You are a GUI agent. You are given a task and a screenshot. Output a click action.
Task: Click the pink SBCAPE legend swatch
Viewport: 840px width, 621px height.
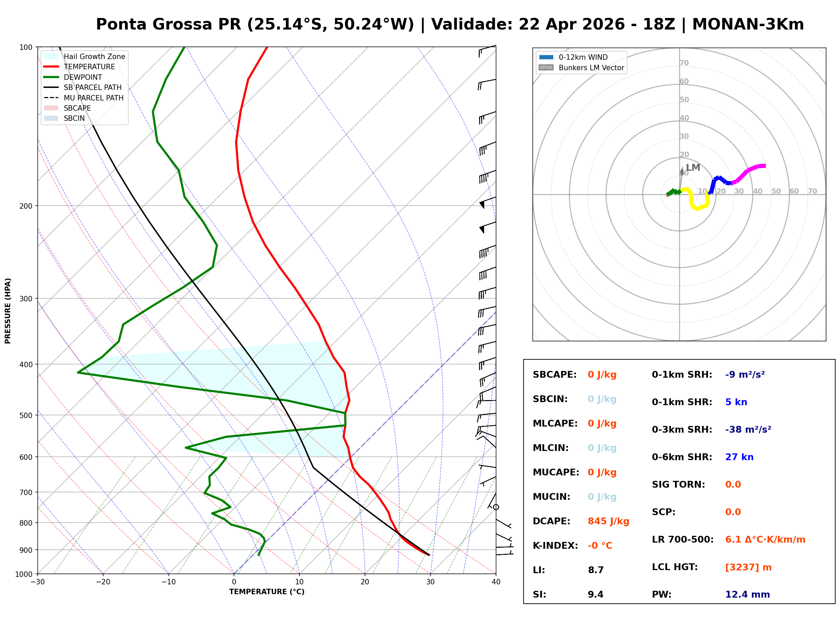click(51, 108)
